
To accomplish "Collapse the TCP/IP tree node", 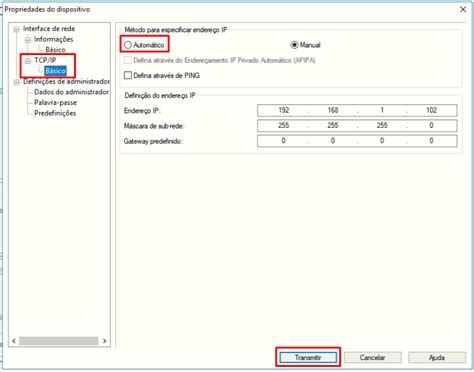I will (28, 61).
